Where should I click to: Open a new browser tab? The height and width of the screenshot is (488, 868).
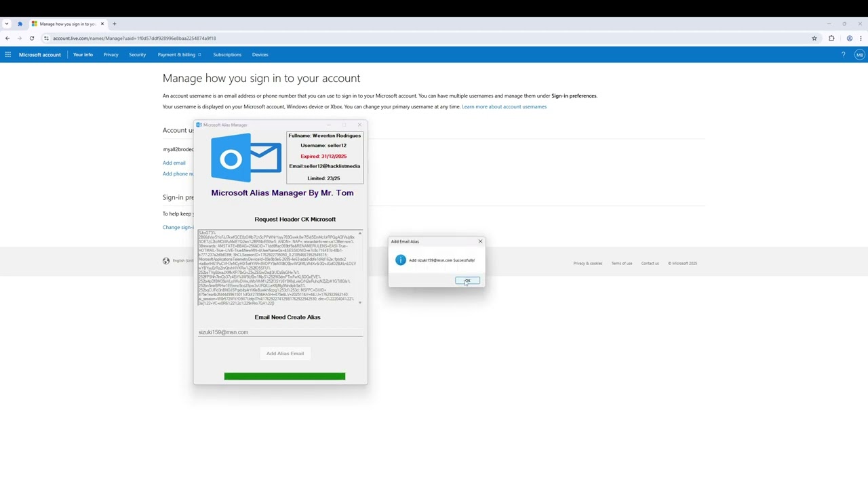[x=114, y=24]
